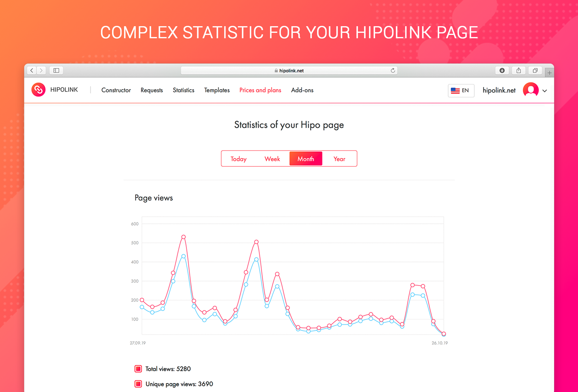Select the Today statistics period
578x392 pixels.
[x=238, y=159]
